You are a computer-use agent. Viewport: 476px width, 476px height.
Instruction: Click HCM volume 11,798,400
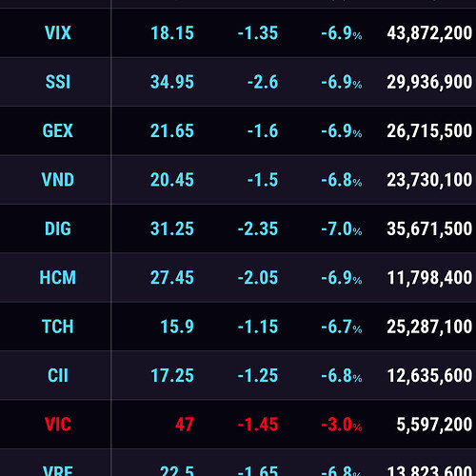429,278
